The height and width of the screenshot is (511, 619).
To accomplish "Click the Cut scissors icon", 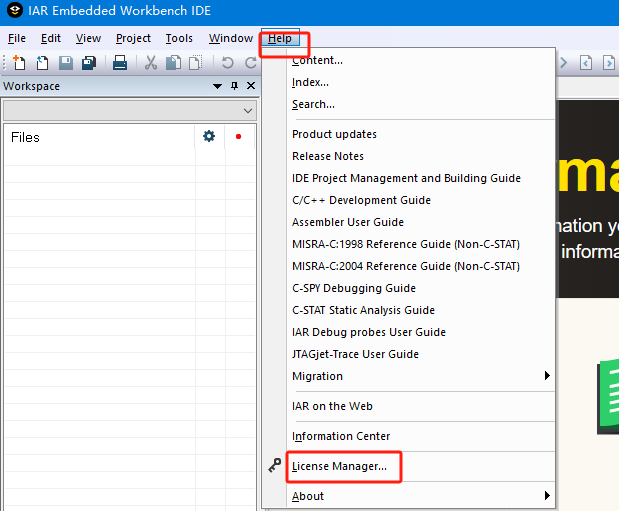I will tap(150, 63).
